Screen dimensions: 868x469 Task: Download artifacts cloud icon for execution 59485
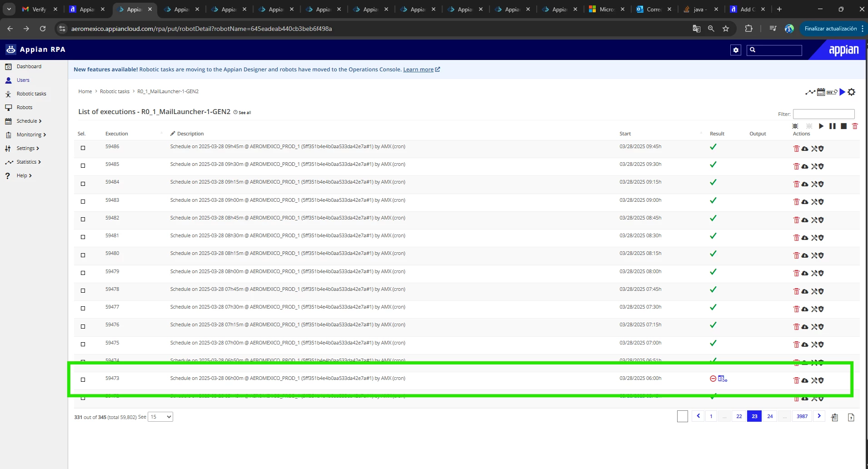(x=805, y=166)
